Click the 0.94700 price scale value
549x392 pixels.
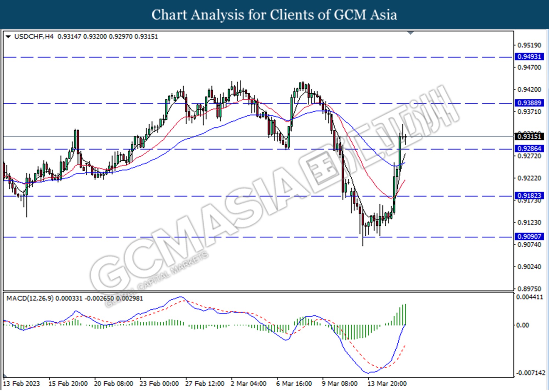(x=529, y=67)
